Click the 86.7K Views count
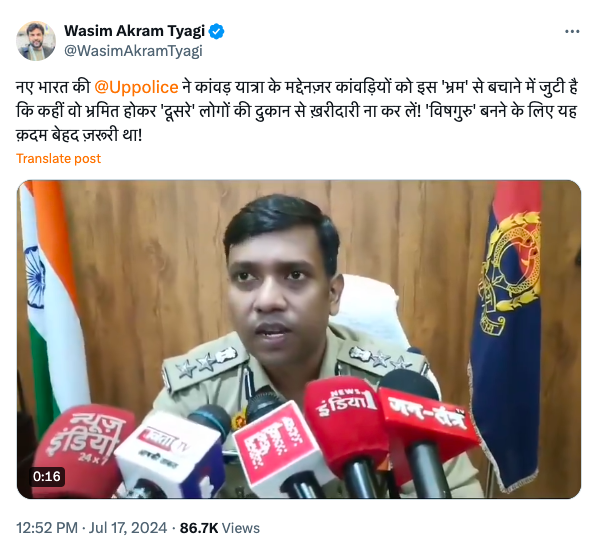 tap(220, 528)
